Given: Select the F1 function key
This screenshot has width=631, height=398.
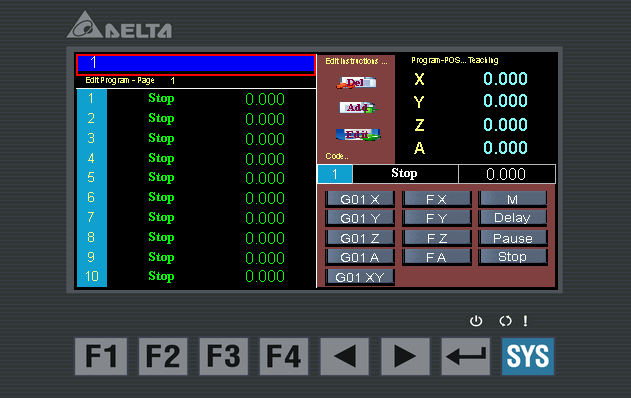Looking at the screenshot, I should (x=101, y=357).
